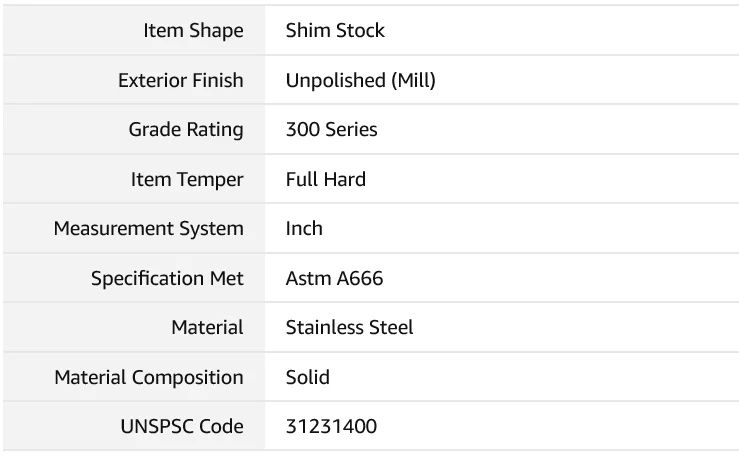
Task: Click the 'Material' row label
Action: 207,328
